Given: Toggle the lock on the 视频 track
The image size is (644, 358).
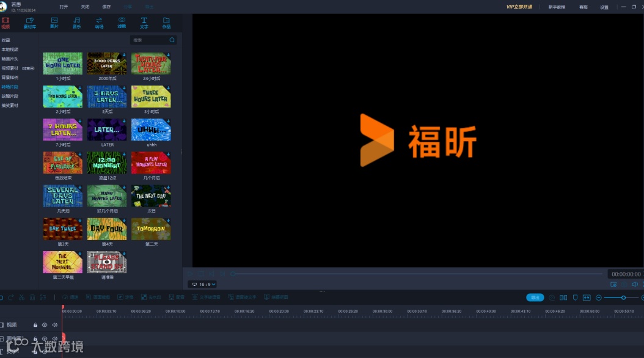Looking at the screenshot, I should [x=35, y=325].
